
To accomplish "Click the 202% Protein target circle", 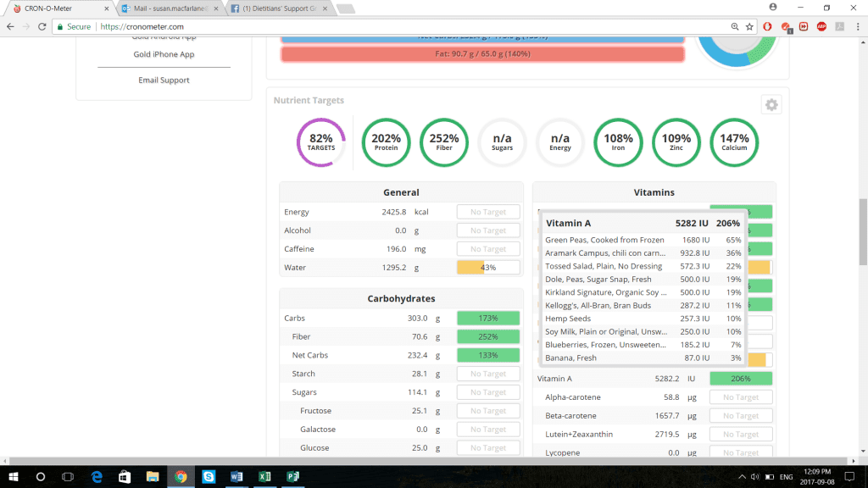I will [x=386, y=142].
